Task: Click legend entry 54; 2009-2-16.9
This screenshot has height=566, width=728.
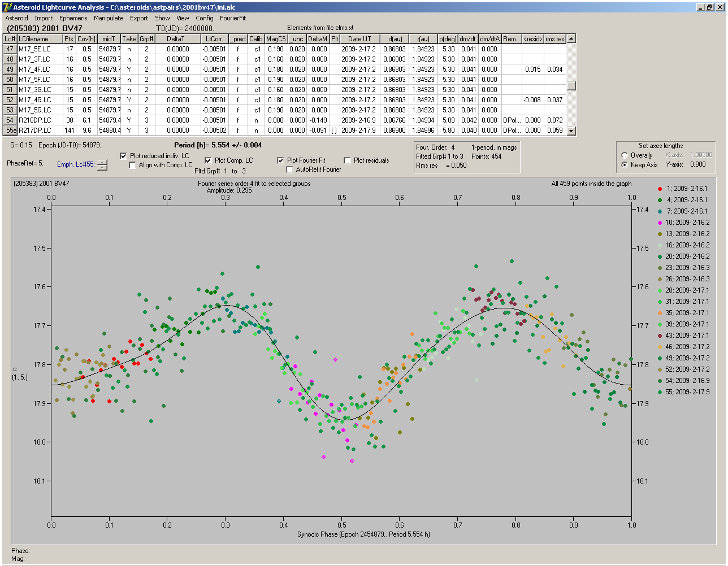Action: point(683,381)
